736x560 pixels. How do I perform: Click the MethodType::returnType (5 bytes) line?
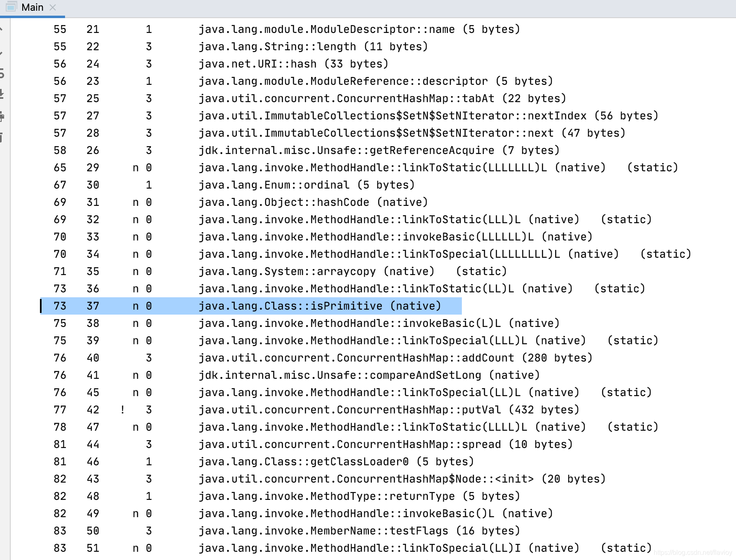tap(359, 496)
